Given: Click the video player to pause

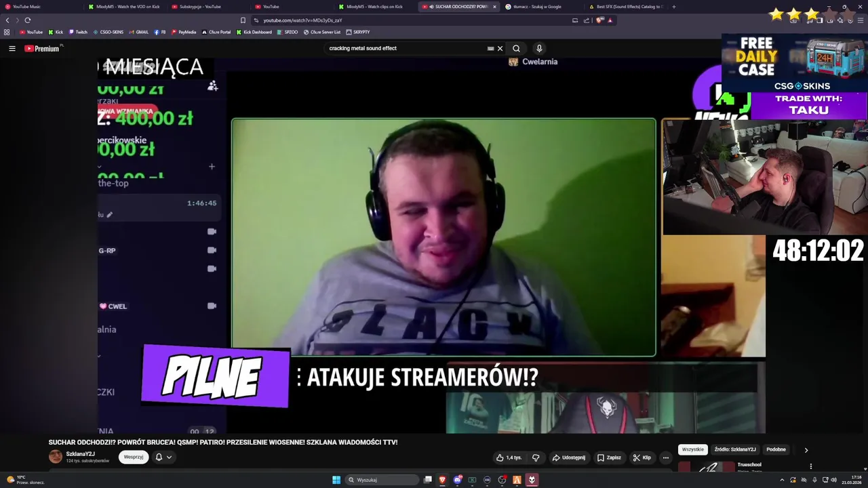Looking at the screenshot, I should tap(432, 244).
